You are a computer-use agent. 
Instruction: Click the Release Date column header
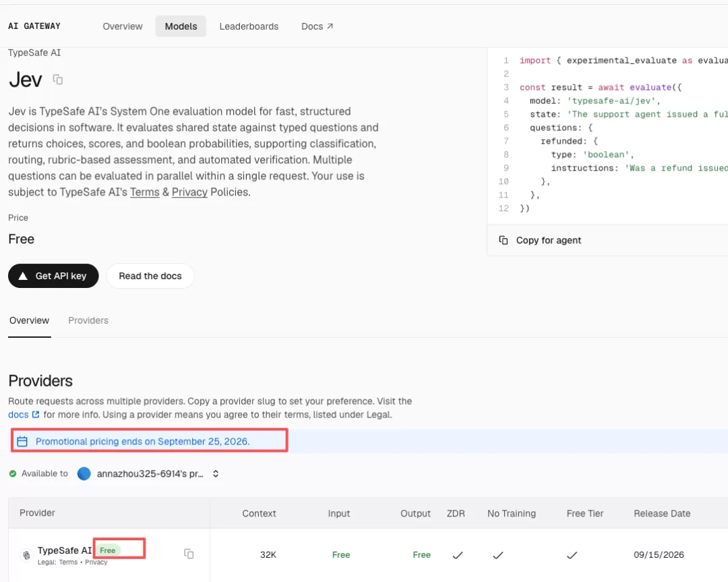tap(662, 513)
